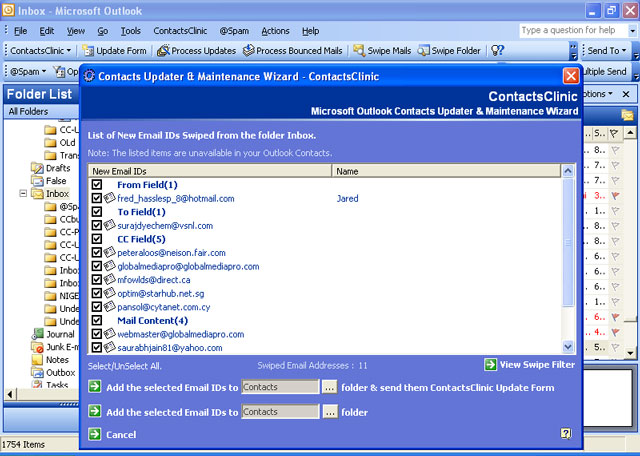Click the Folder List left scroll arrow
This screenshot has height=456, width=640.
tap(11, 394)
